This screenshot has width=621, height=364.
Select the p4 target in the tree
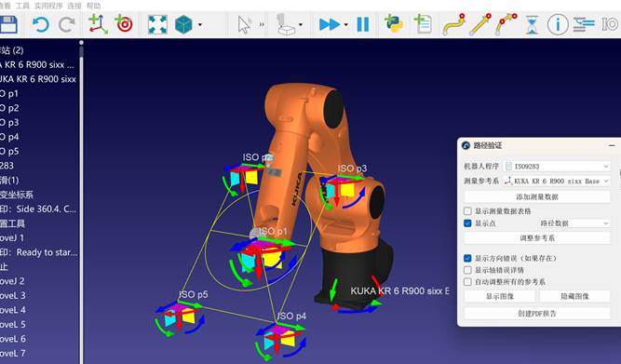(9, 137)
